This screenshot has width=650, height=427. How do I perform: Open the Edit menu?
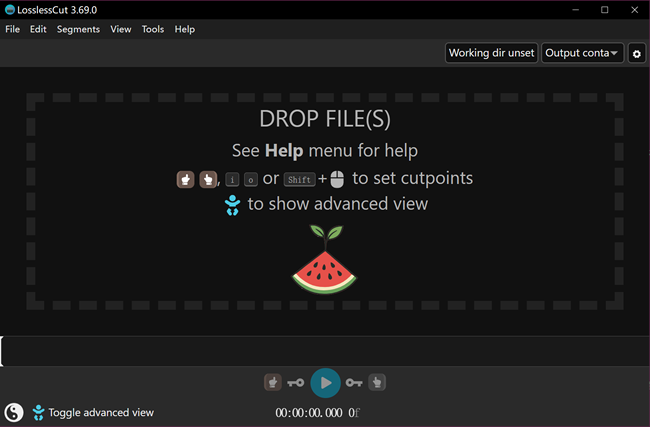click(x=38, y=29)
